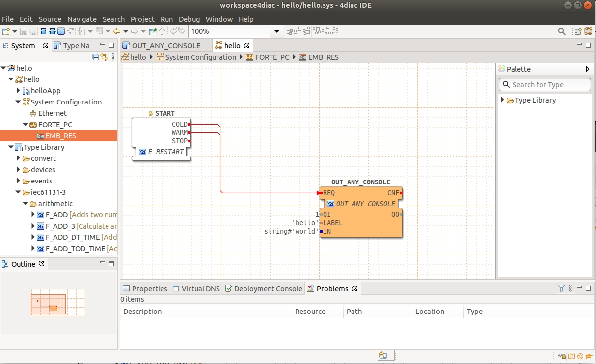Image resolution: width=596 pixels, height=364 pixels.
Task: Click the E_RESTART type icon in START block
Action: 142,152
